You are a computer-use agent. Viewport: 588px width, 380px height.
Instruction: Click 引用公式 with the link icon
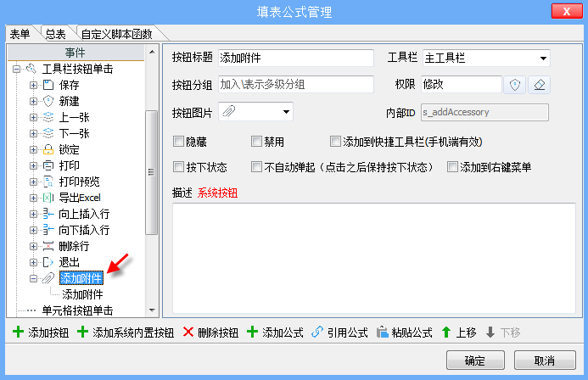(339, 332)
